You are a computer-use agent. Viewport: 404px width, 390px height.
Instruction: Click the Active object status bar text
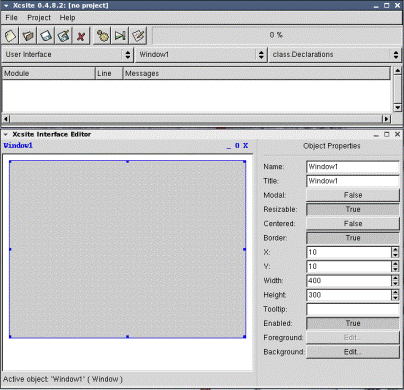pyautogui.click(x=63, y=379)
